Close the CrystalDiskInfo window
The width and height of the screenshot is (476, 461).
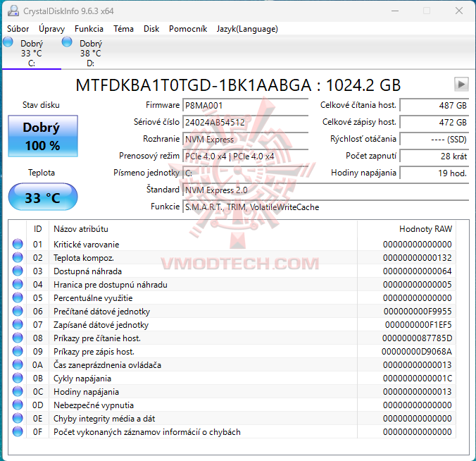pyautogui.click(x=459, y=11)
